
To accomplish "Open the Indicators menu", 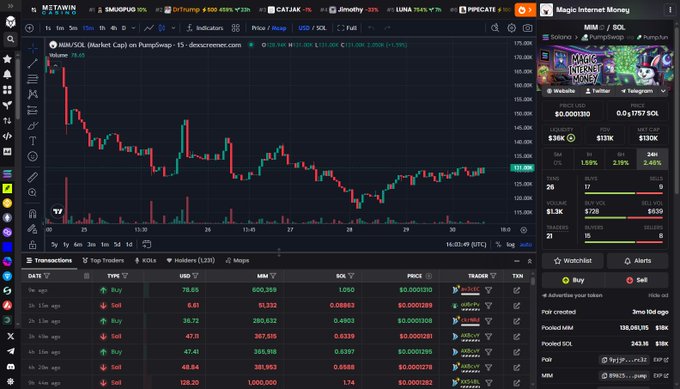I will 205,28.
